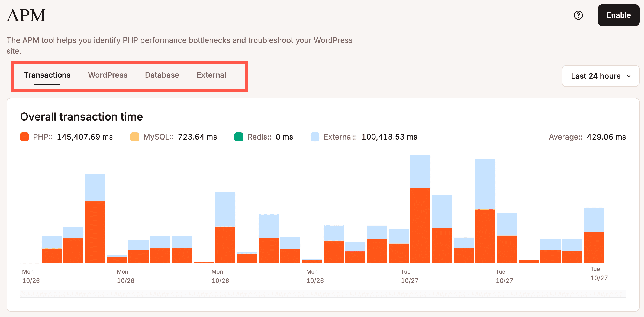Click the PHP value 145,407.69 ms
The width and height of the screenshot is (644, 317).
coord(85,137)
